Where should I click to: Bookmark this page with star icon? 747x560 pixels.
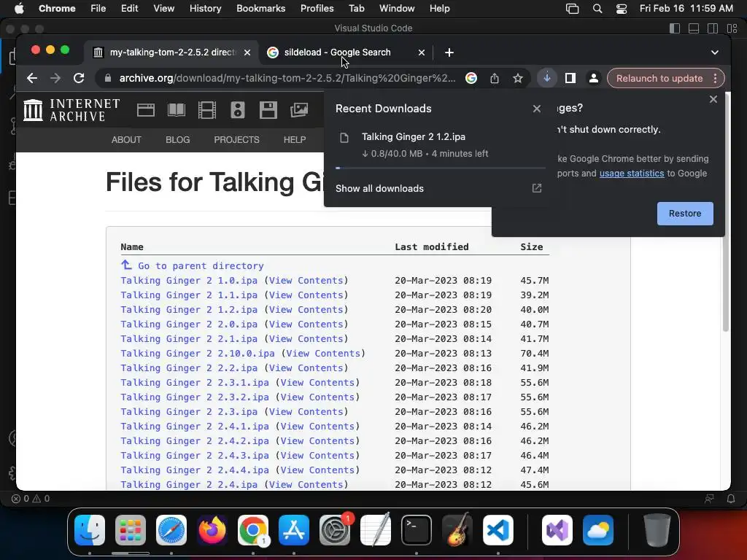(518, 78)
